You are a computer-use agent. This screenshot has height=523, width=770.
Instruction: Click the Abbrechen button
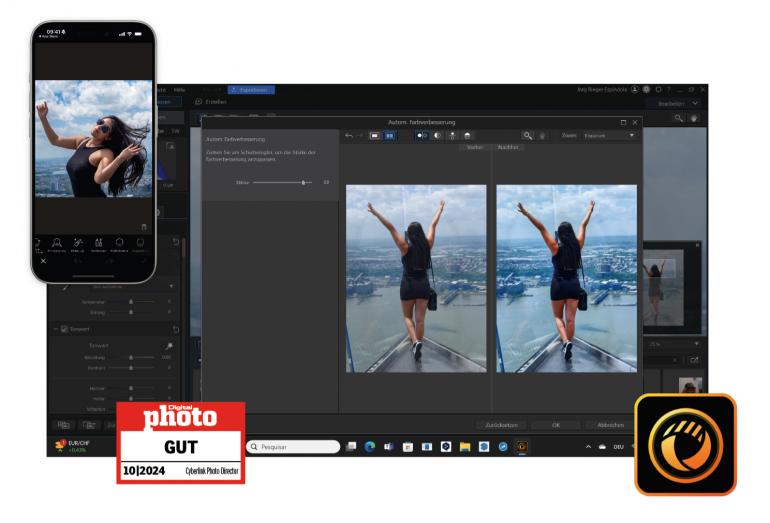610,425
